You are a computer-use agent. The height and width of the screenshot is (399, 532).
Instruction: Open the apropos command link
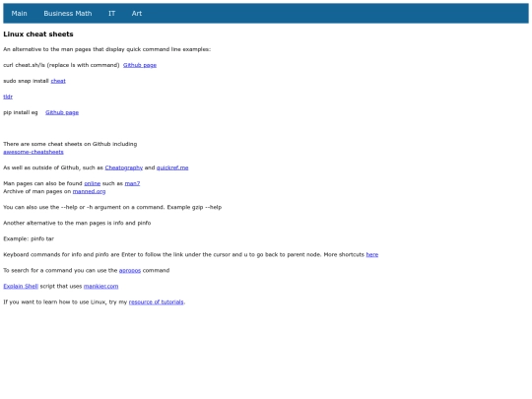(x=130, y=270)
